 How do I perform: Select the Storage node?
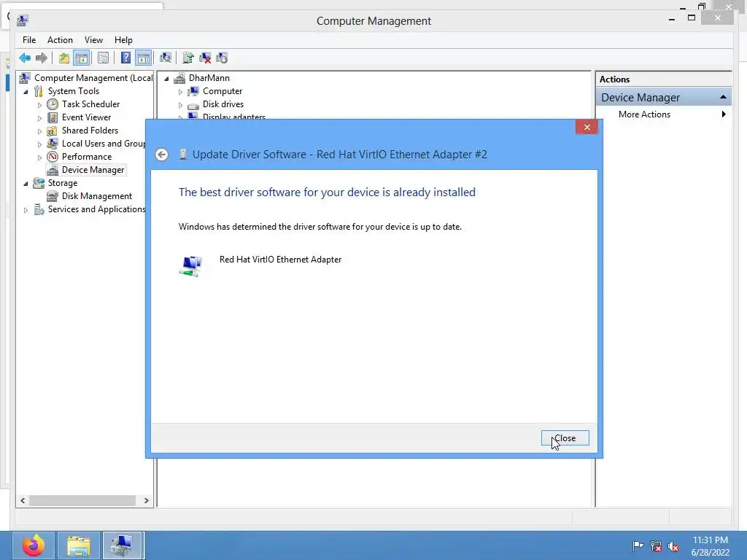[x=63, y=183]
